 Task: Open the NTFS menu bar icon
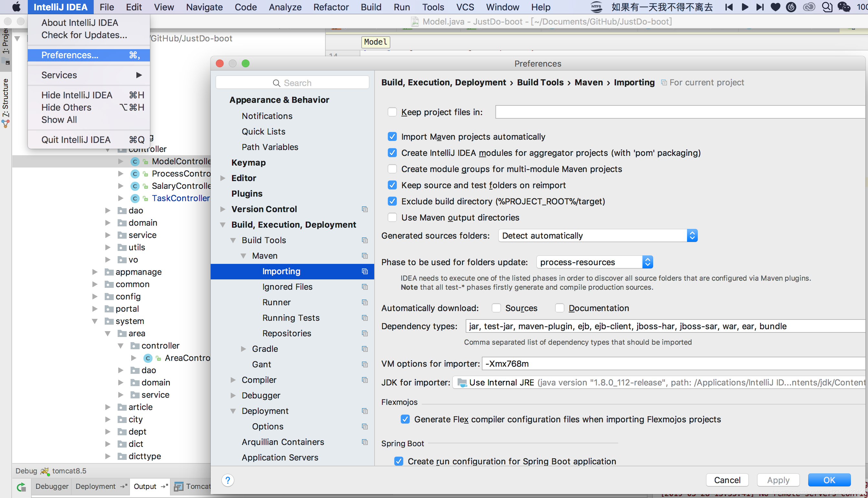pos(596,7)
